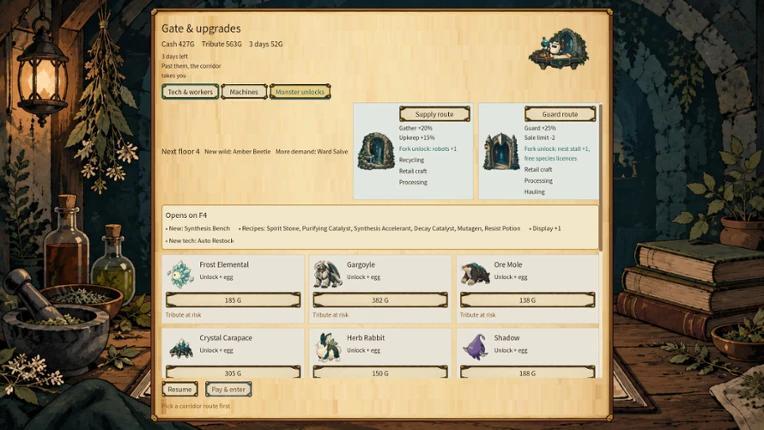Buy Crystal Carapace for 305 G
Screen dimensions: 764x430
233,372
